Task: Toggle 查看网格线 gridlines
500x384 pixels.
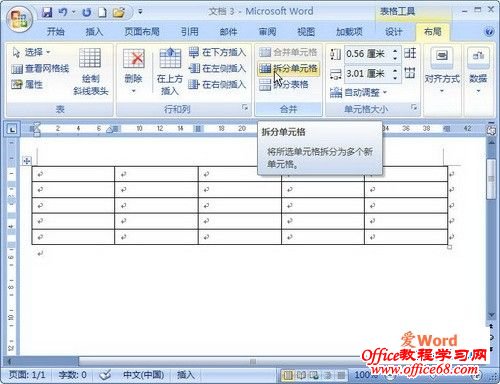Action: click(x=40, y=69)
